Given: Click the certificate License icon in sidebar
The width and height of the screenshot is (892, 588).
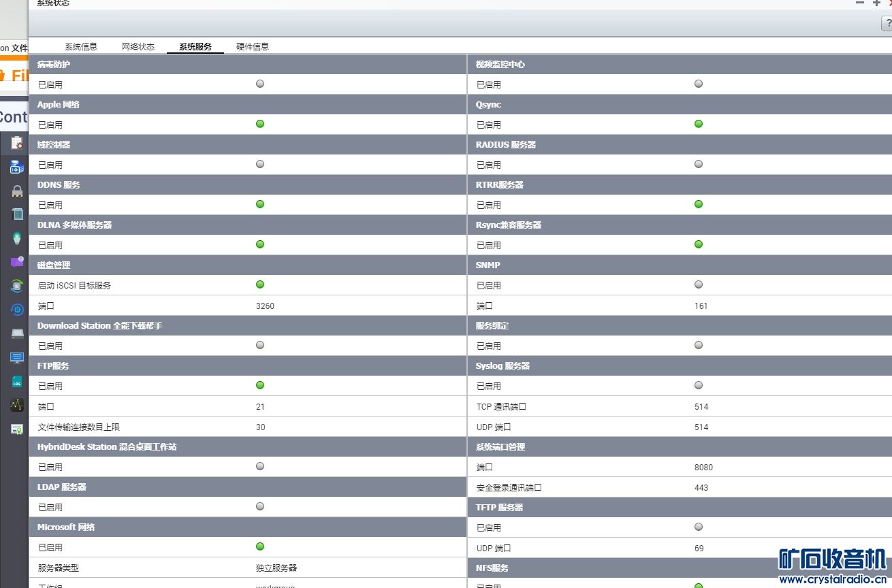Looking at the screenshot, I should pyautogui.click(x=17, y=429).
